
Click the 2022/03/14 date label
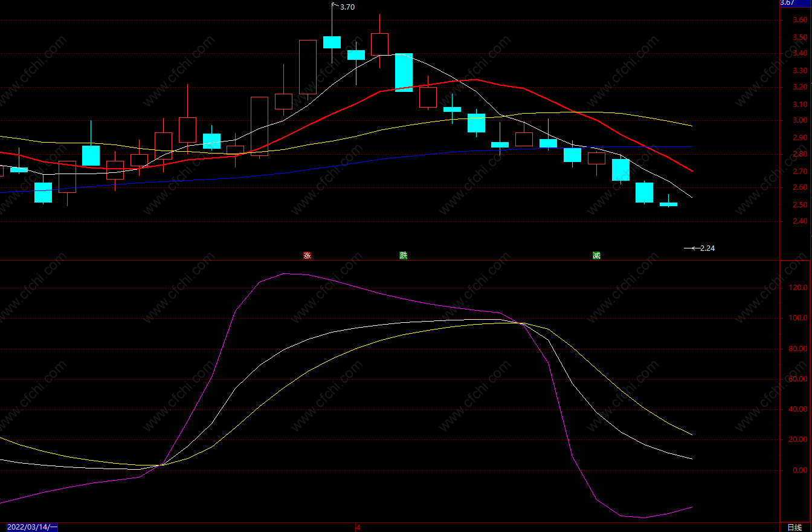tap(33, 527)
